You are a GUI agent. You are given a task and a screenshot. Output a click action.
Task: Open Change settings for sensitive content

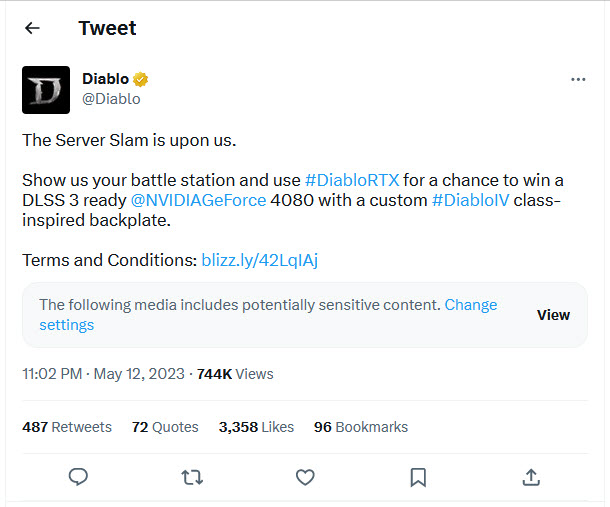470,305
